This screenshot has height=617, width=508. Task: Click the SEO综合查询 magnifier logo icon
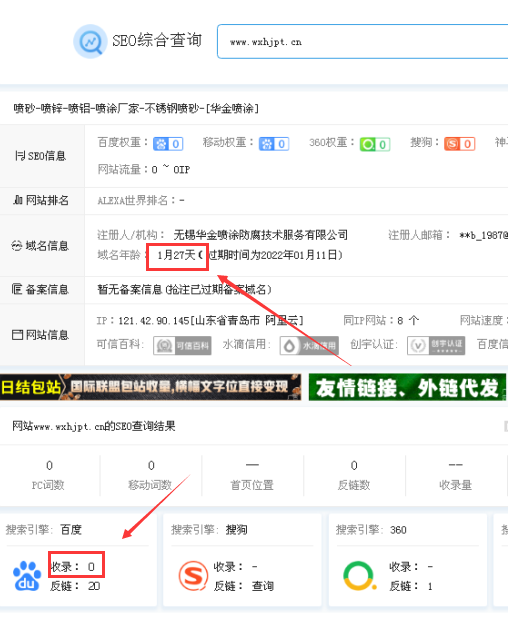tap(91, 41)
